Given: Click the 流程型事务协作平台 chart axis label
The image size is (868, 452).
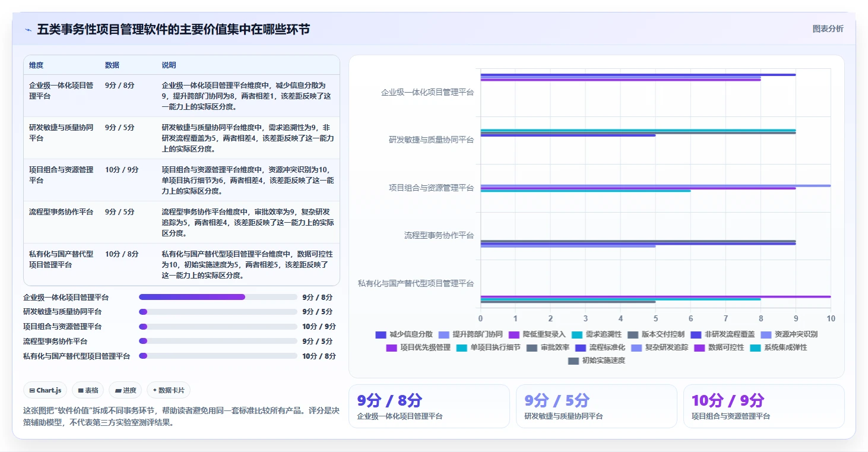Looking at the screenshot, I should point(439,236).
